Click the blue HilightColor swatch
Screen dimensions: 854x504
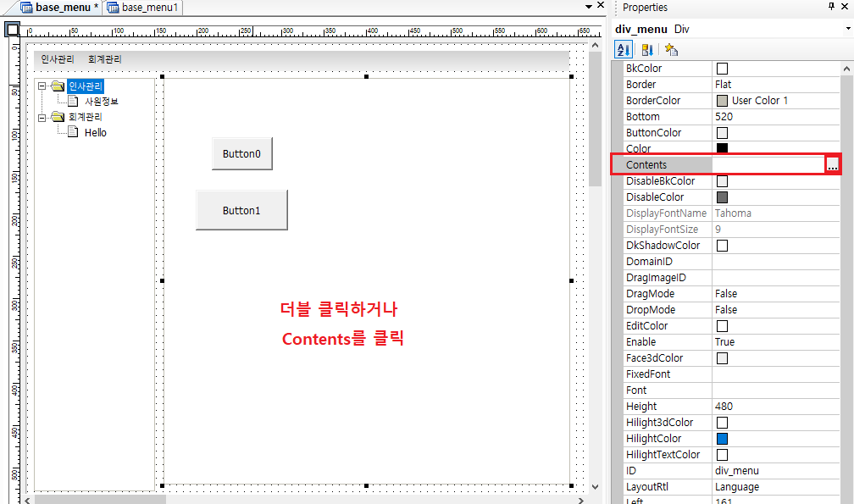[x=722, y=439]
